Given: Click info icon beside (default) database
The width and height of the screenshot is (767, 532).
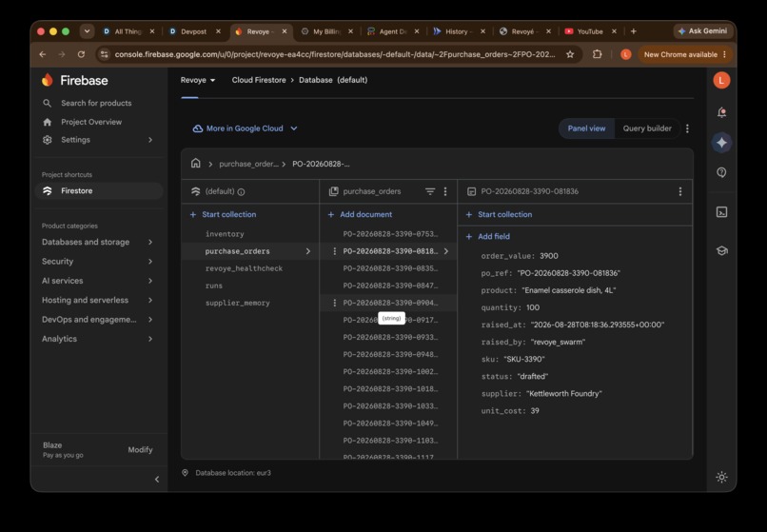Looking at the screenshot, I should point(241,192).
